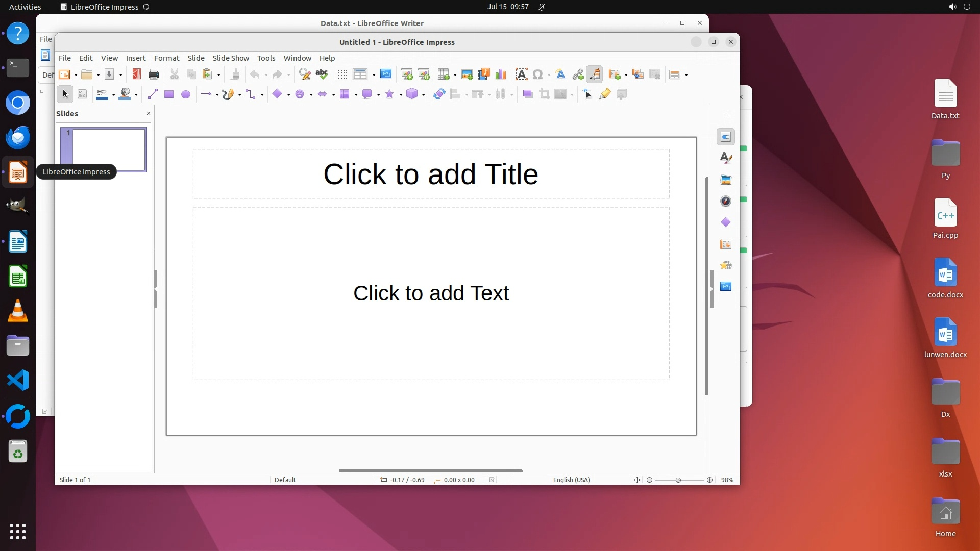Expand the Insert Table dropdown arrow
This screenshot has width=980, height=551.
point(455,75)
